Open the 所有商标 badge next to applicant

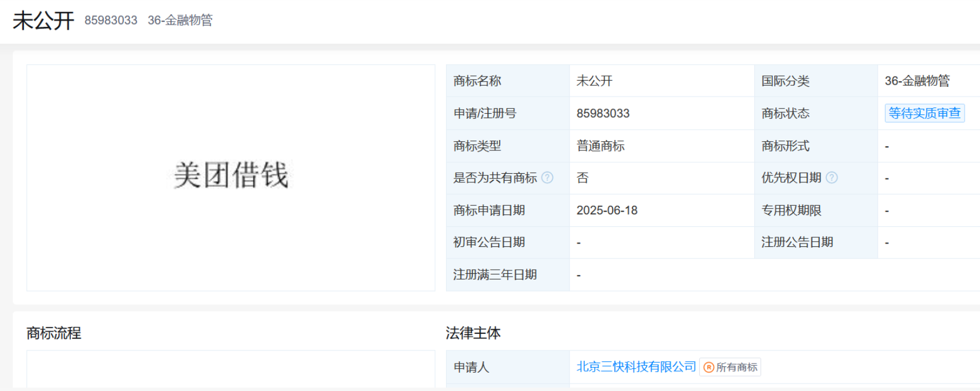tap(730, 367)
